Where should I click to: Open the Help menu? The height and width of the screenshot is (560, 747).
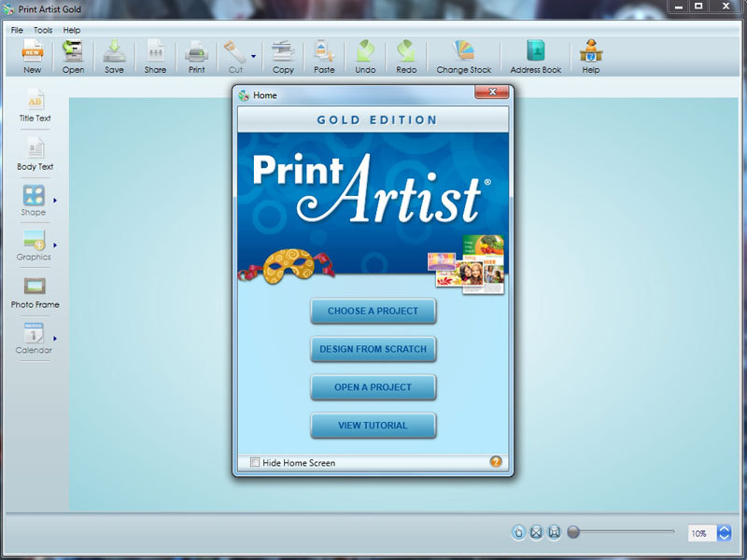pyautogui.click(x=72, y=30)
